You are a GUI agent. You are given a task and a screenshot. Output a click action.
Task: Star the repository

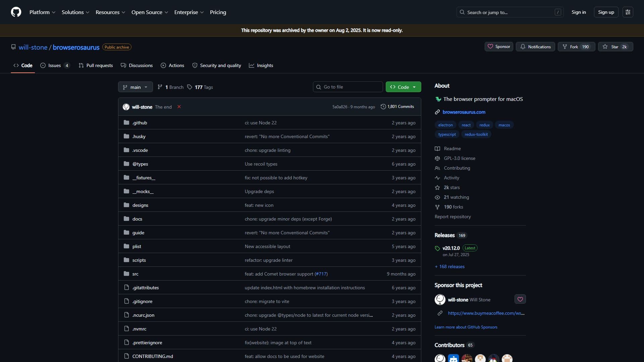pos(615,47)
